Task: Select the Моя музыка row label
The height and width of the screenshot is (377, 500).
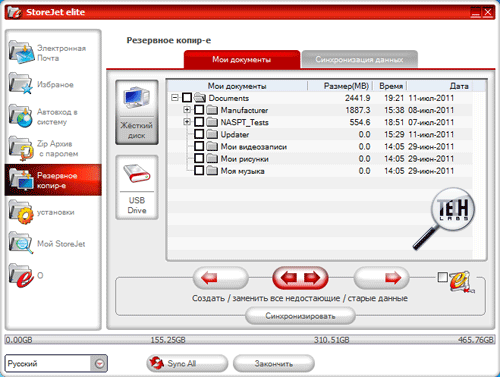Action: [242, 171]
